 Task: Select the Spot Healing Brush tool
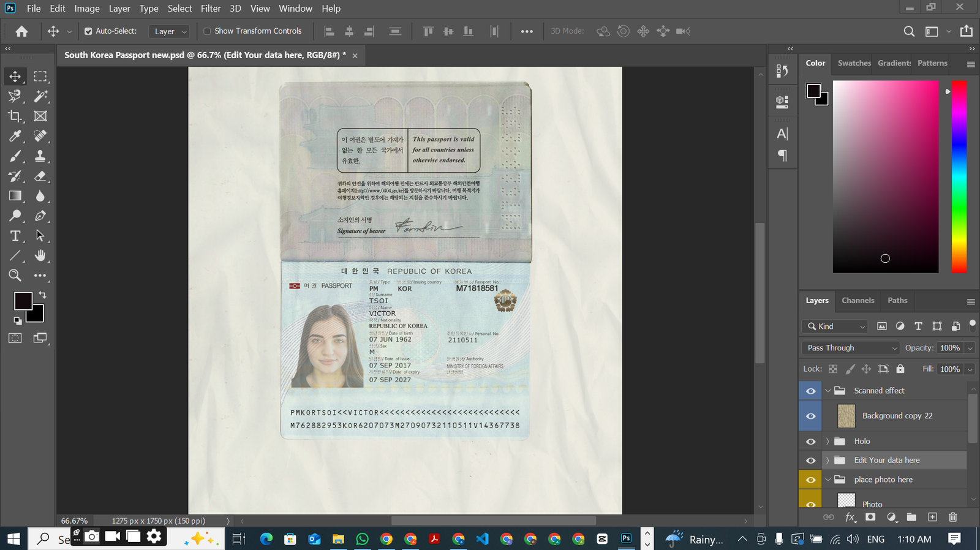(x=40, y=136)
